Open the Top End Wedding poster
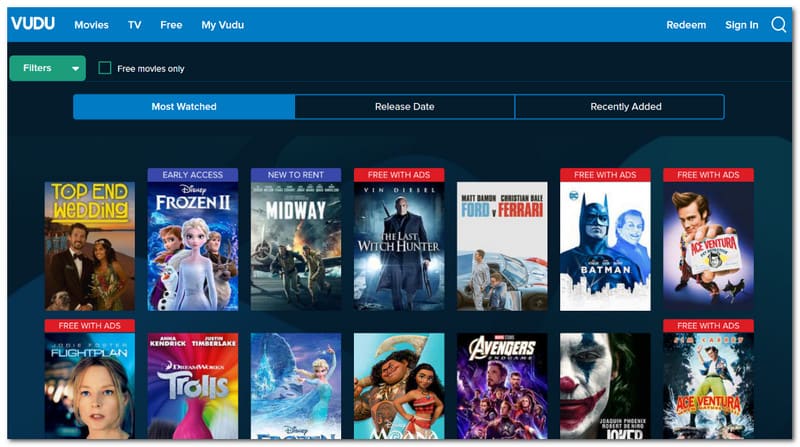800x447 pixels. (x=90, y=246)
